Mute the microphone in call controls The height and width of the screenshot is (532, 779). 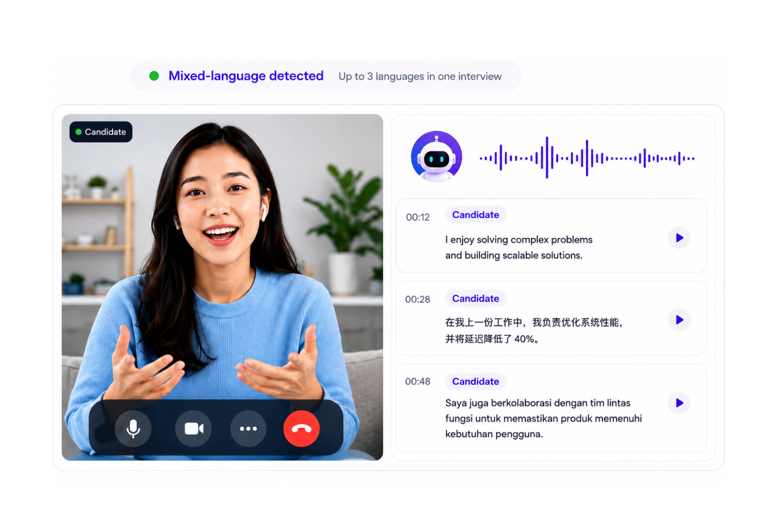[x=133, y=428]
